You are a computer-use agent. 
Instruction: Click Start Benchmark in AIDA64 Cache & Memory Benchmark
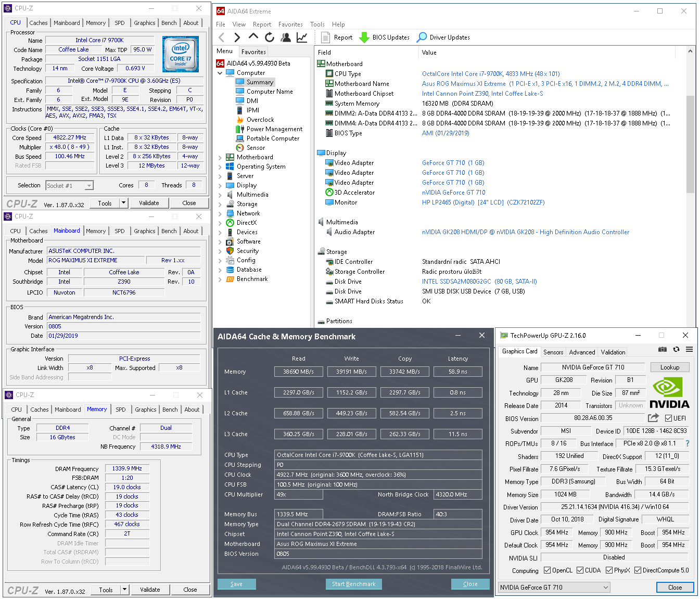(x=354, y=584)
